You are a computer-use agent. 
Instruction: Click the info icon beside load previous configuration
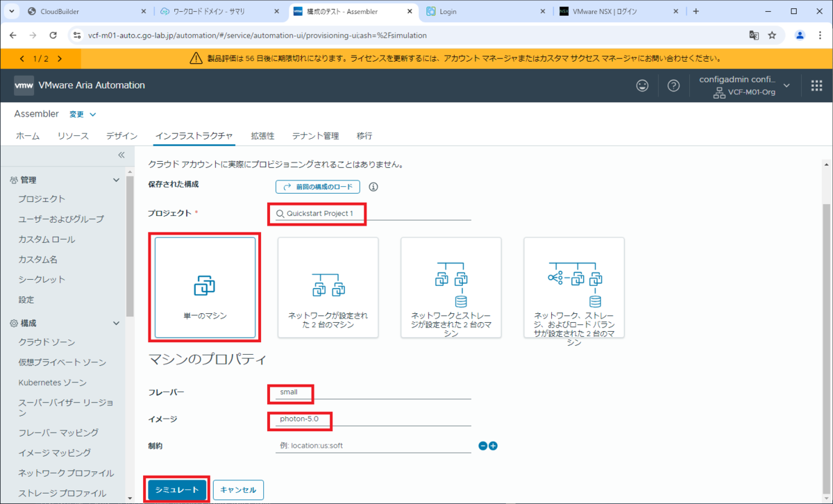coord(373,187)
